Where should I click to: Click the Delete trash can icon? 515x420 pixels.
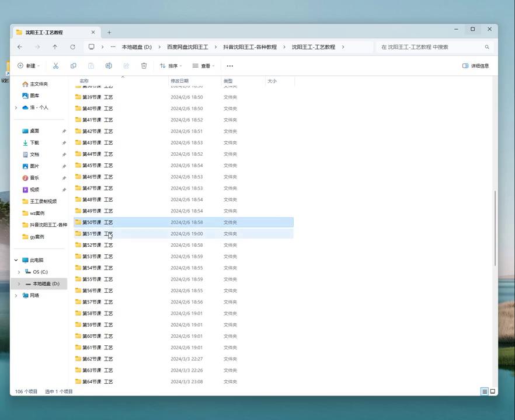point(144,66)
